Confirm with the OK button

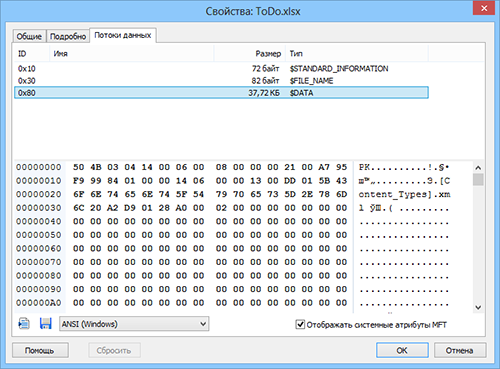tap(402, 350)
